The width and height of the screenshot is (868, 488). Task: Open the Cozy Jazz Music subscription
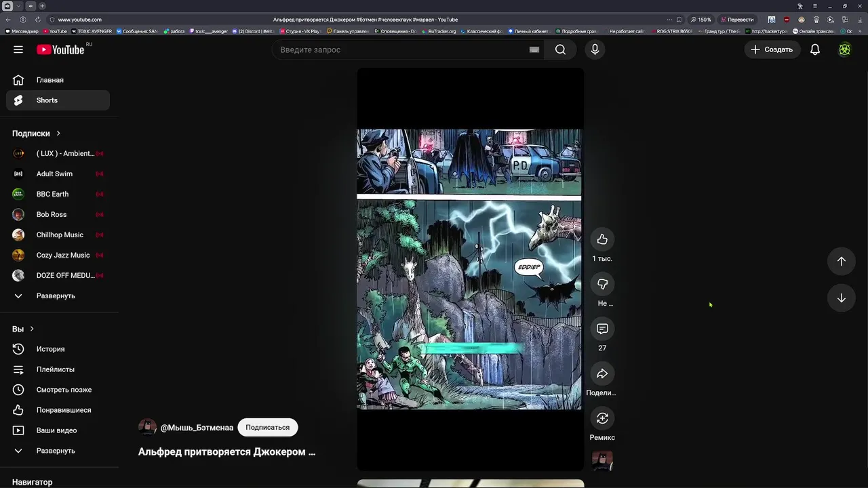(58, 256)
